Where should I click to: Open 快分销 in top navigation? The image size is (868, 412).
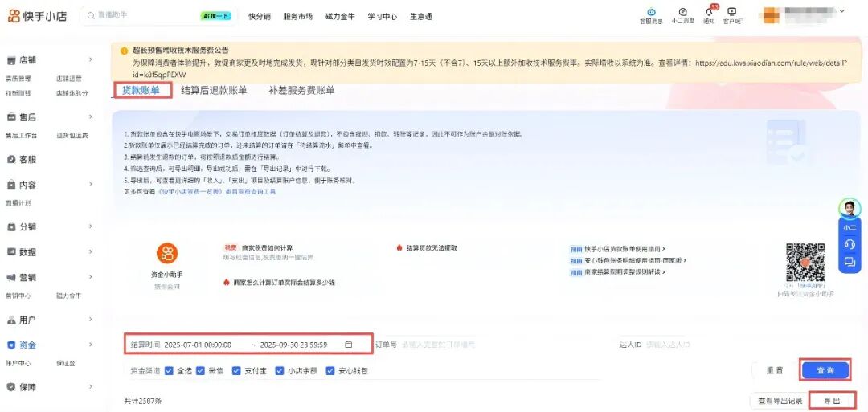259,17
